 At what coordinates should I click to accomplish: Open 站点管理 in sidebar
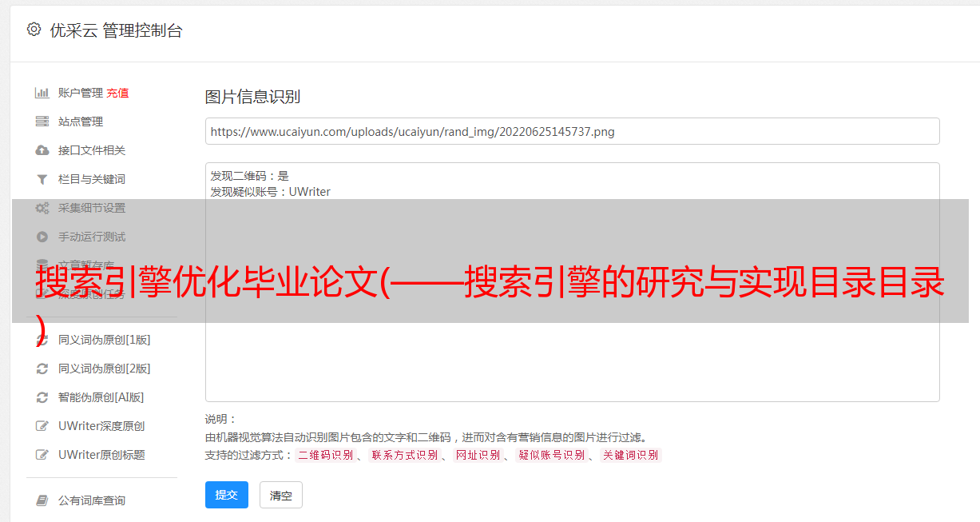click(81, 122)
